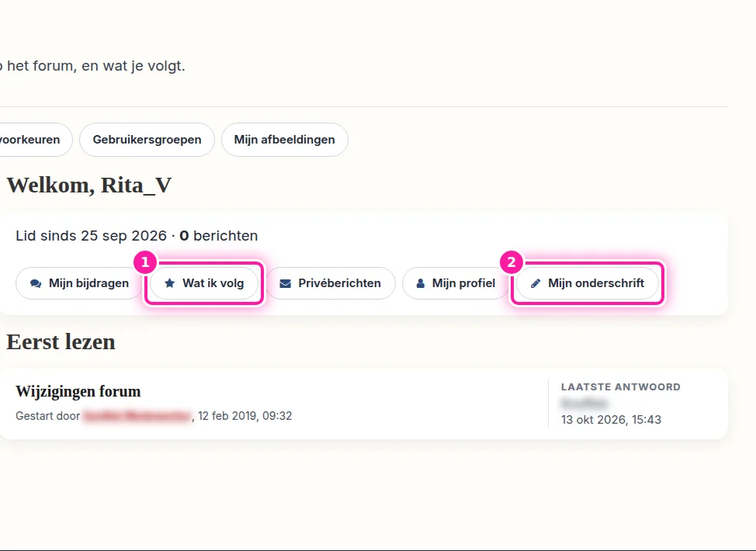This screenshot has height=551, width=756.
Task: Open the Gebruikersgroepen tab
Action: coord(147,140)
